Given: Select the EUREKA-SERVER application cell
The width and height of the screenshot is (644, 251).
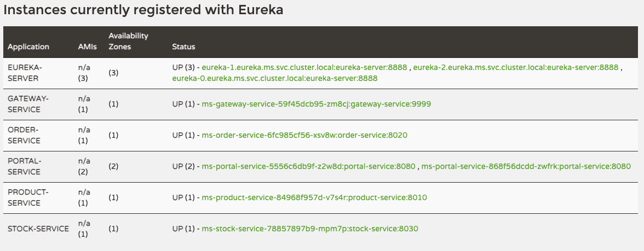Looking at the screenshot, I should tap(25, 73).
